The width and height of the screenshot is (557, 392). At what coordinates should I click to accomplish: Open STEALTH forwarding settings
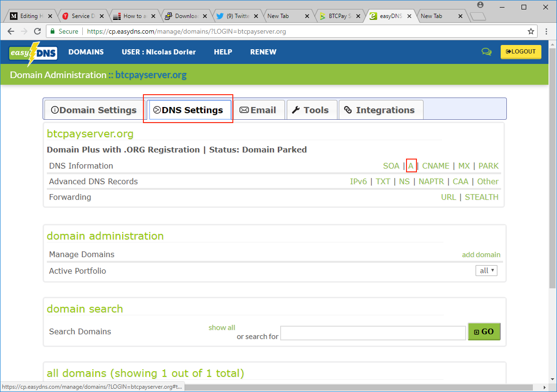(x=481, y=197)
